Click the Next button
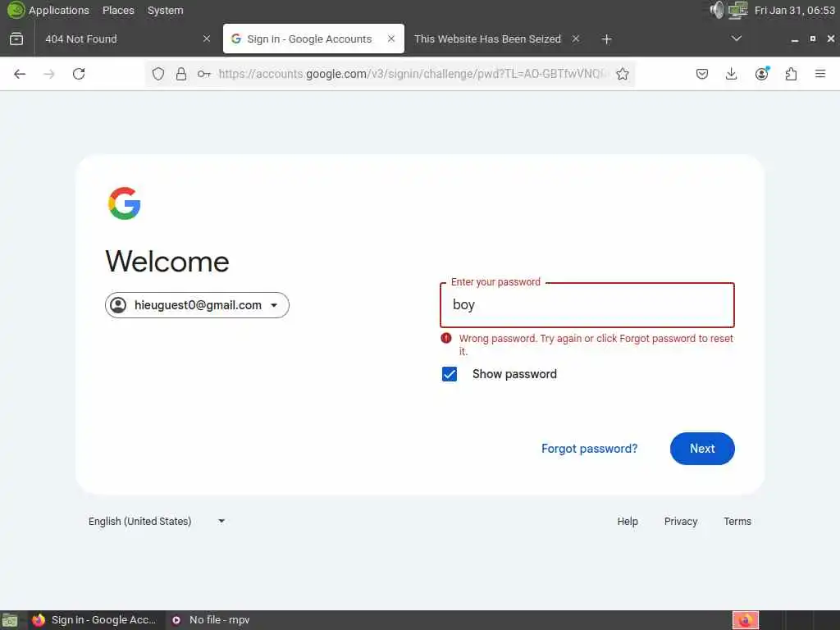Screen dimensions: 840x630 [702, 449]
